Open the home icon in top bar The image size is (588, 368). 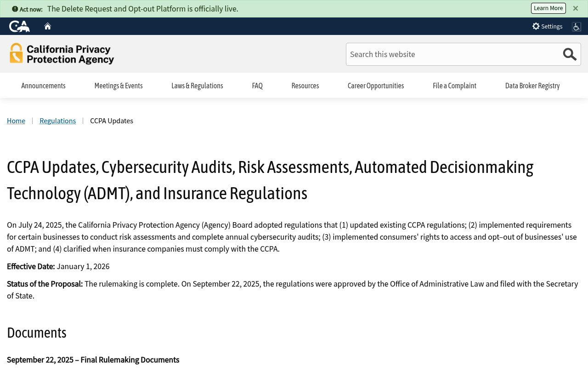pyautogui.click(x=48, y=26)
